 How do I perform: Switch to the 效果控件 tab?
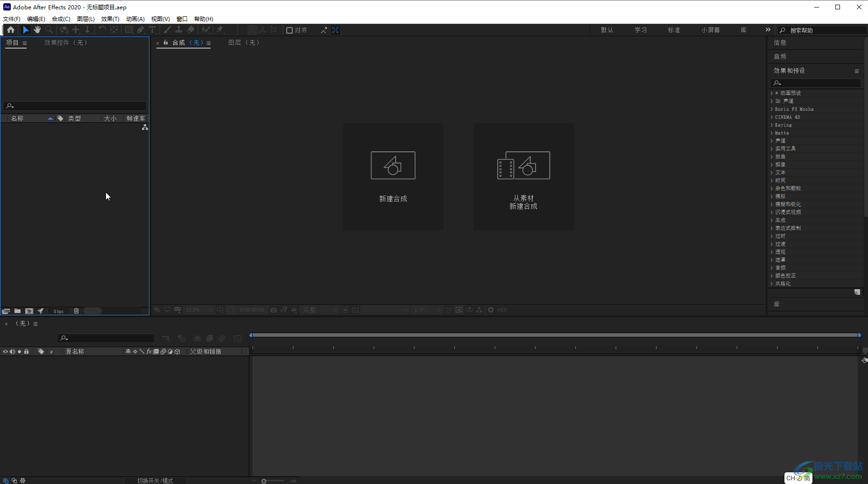point(66,43)
